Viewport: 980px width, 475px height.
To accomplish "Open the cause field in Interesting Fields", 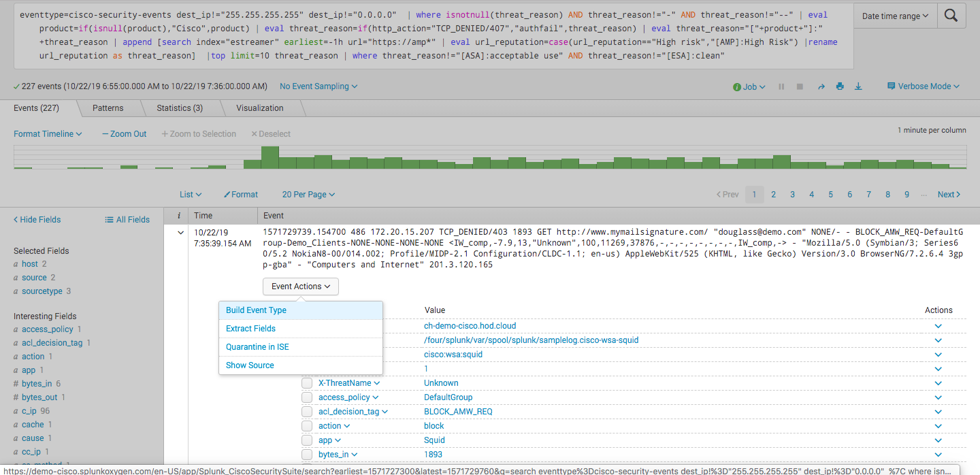I will pyautogui.click(x=33, y=438).
